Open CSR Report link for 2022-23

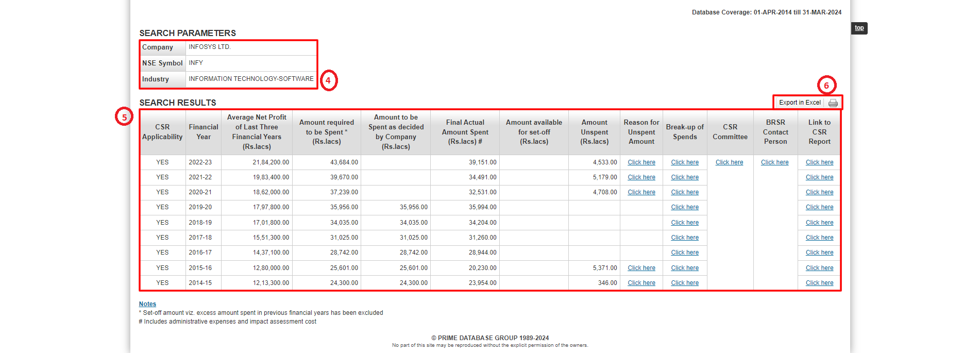819,162
